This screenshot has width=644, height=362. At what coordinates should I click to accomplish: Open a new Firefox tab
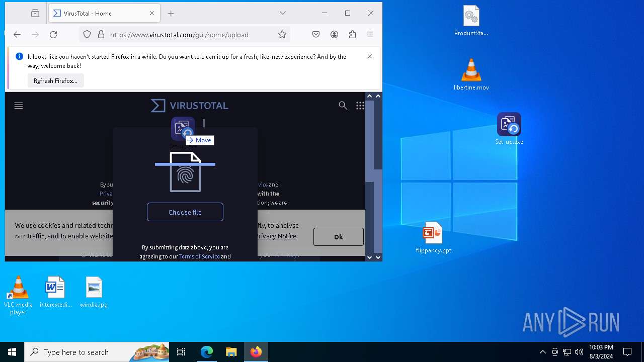[x=171, y=14]
